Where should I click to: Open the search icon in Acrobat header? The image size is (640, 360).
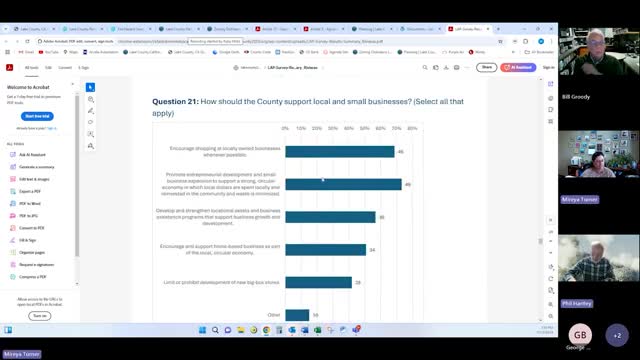tap(425, 67)
